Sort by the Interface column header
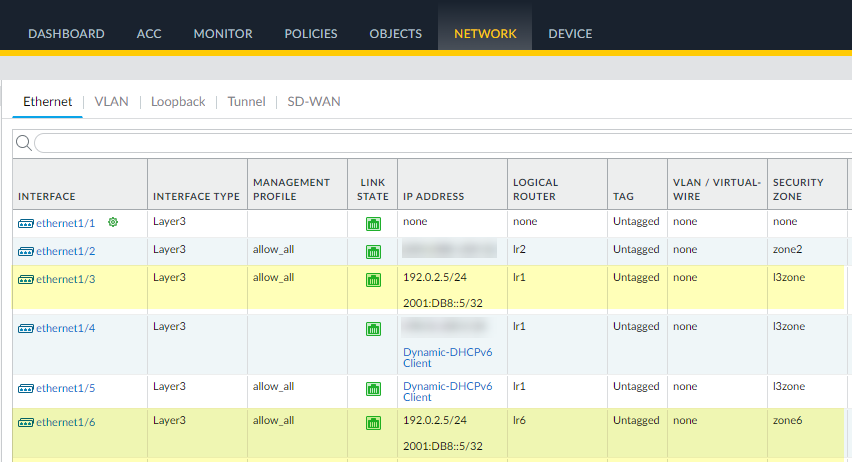The width and height of the screenshot is (852, 462). point(47,196)
